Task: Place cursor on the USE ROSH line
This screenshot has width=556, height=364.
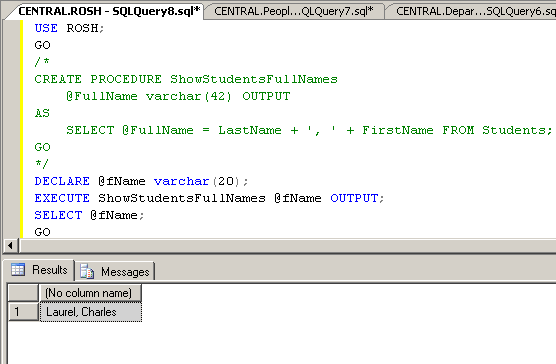Action: (x=69, y=28)
